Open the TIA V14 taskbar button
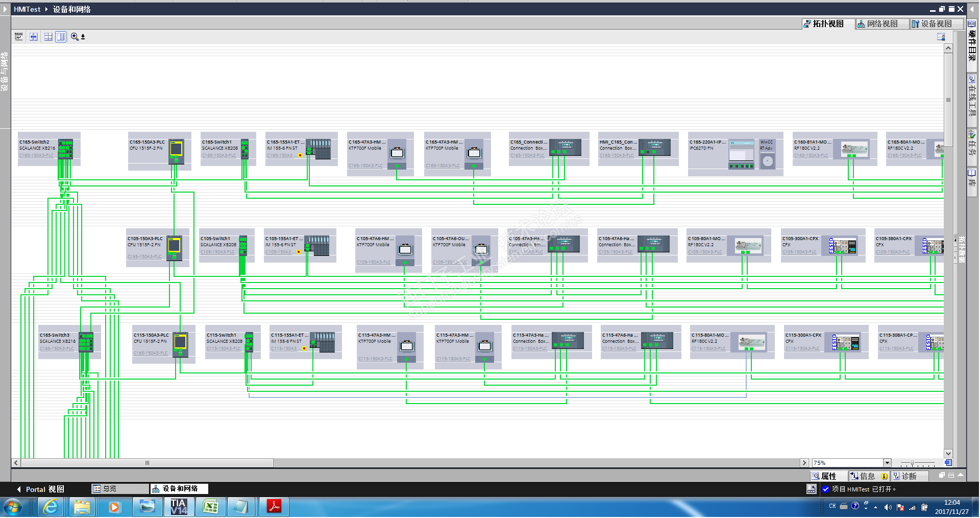Screen dimensions: 980x518 click(179, 507)
